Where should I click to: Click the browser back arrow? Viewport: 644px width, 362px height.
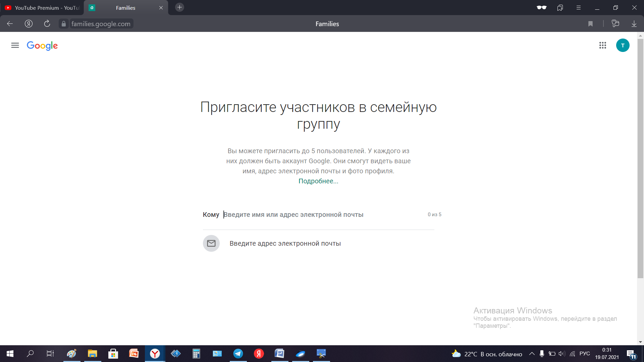pyautogui.click(x=10, y=24)
